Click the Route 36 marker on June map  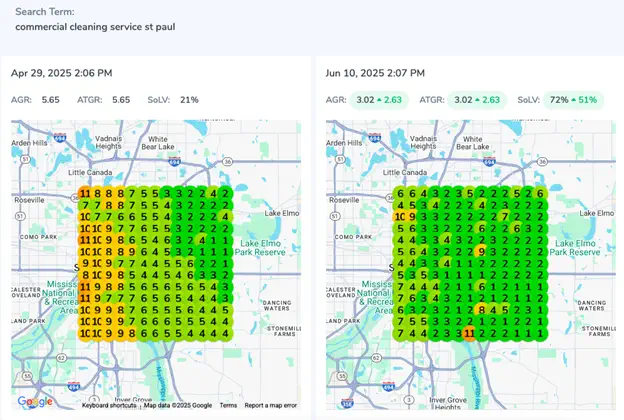(x=542, y=162)
